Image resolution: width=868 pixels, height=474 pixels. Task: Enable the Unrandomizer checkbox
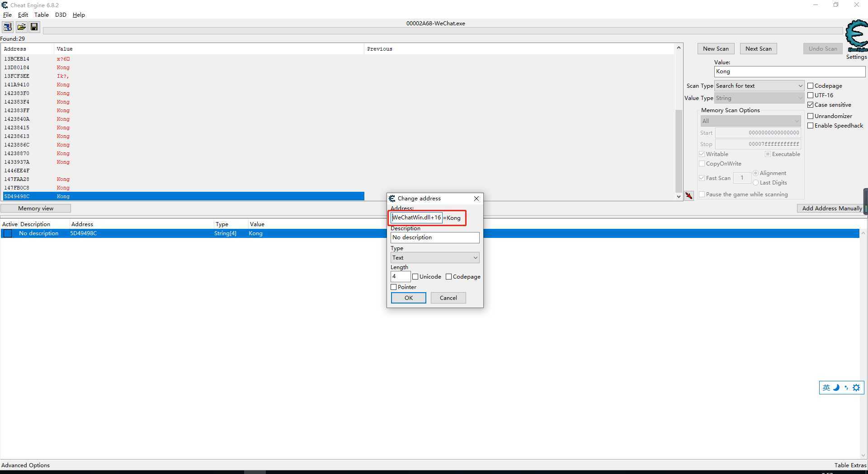click(x=811, y=116)
